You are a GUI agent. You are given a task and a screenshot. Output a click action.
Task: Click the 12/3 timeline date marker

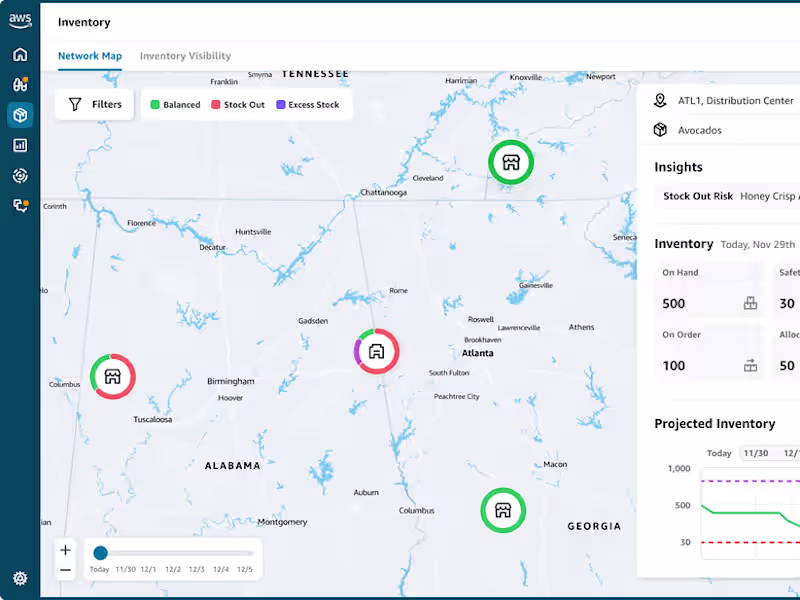coord(197,569)
